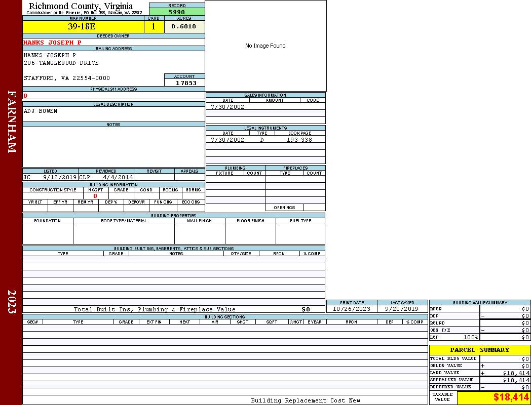Click the red taxable value $18,414
This screenshot has height=405, width=532.
coord(511,397)
